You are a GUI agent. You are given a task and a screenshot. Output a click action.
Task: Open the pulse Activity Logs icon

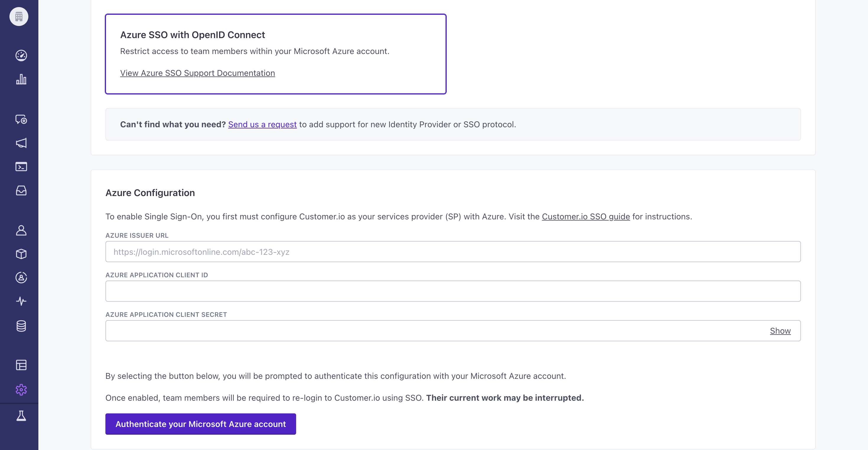[x=21, y=301]
